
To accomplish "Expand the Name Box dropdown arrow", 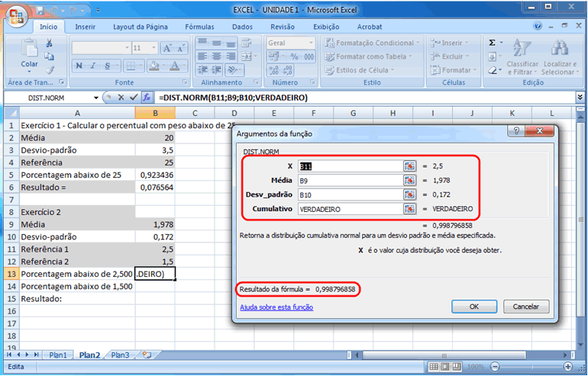I will click(x=95, y=98).
